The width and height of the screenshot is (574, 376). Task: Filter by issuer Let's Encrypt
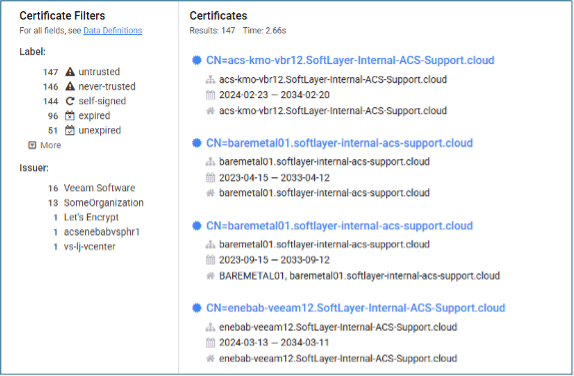pos(91,217)
